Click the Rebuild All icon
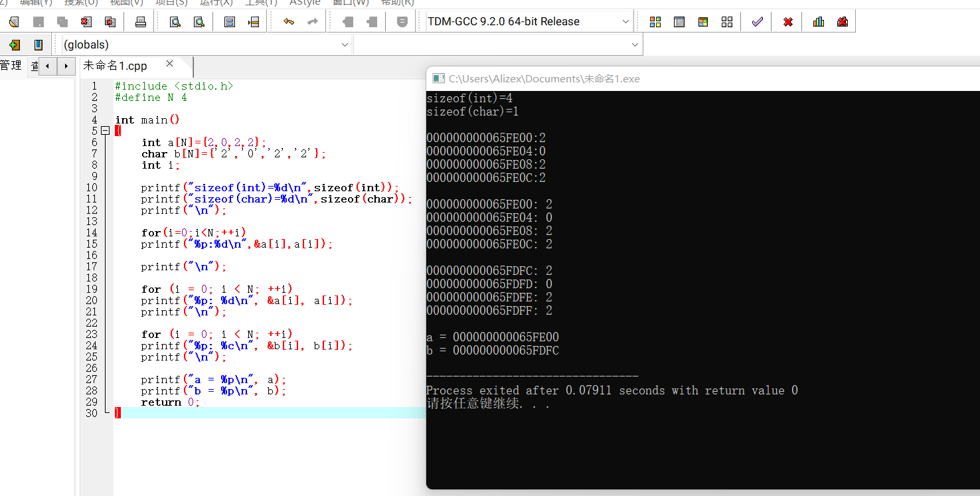 pos(727,22)
